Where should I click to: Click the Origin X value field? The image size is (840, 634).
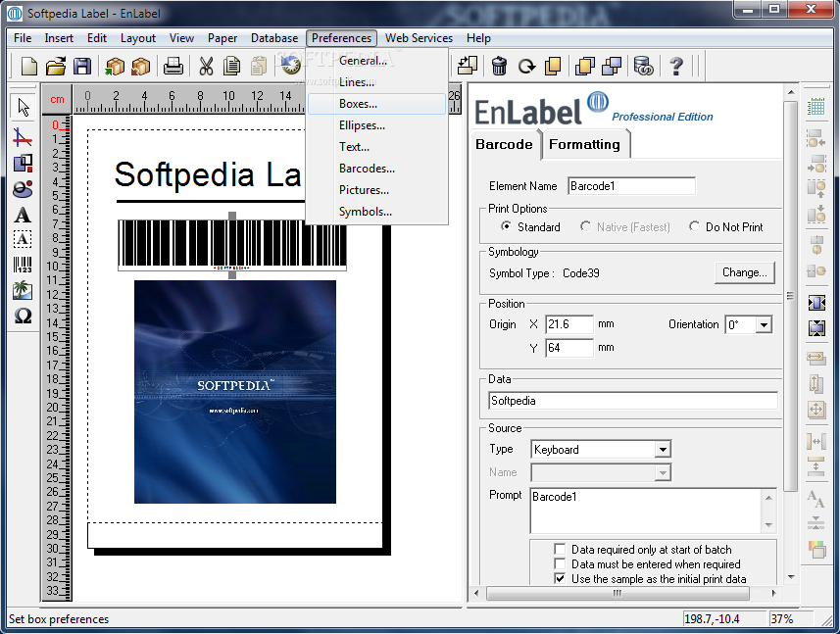(x=569, y=324)
